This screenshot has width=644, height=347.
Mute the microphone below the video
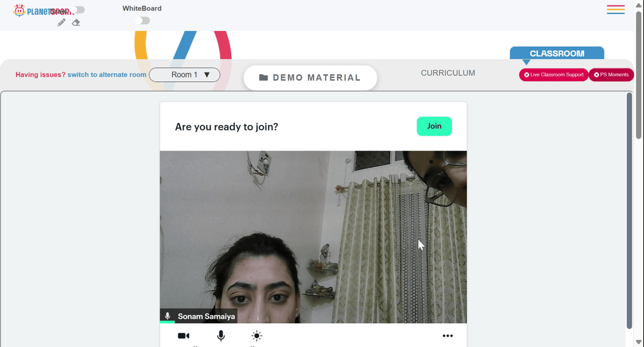click(x=221, y=336)
